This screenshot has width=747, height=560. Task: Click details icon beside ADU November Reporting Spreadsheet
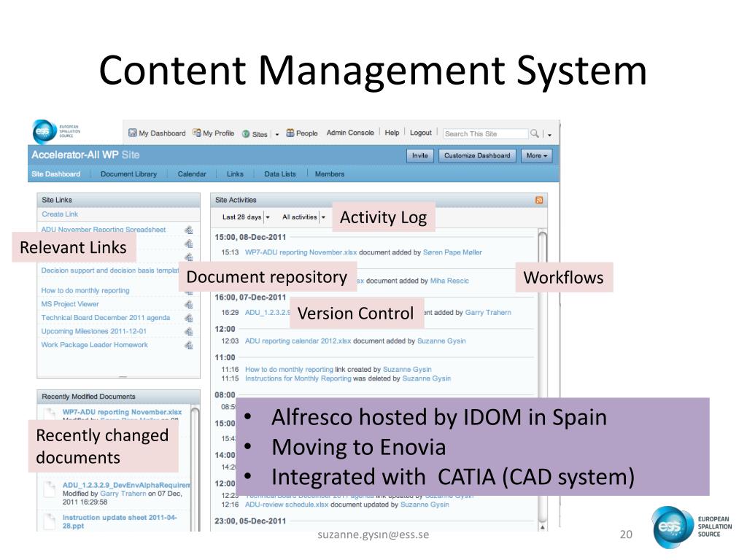click(189, 230)
